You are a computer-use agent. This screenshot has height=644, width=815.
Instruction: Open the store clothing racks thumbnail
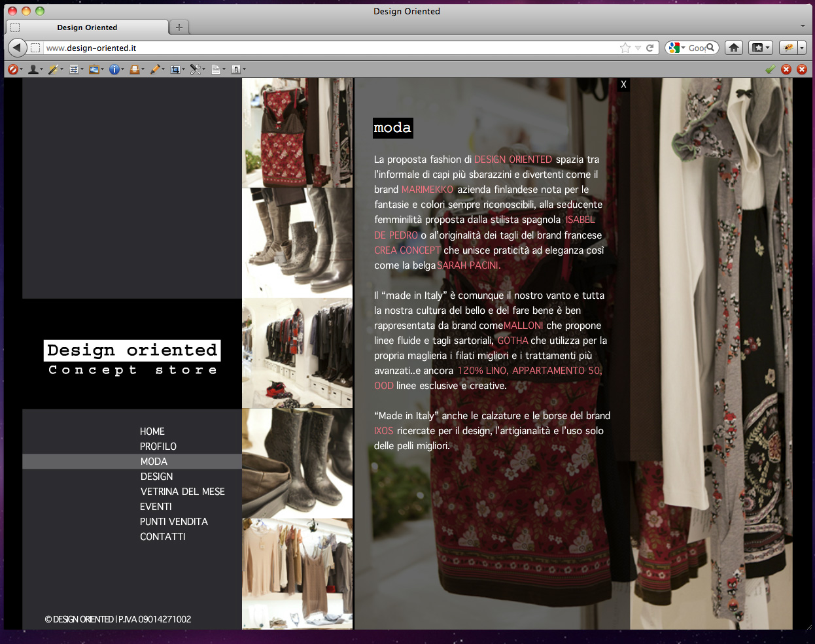pos(298,354)
